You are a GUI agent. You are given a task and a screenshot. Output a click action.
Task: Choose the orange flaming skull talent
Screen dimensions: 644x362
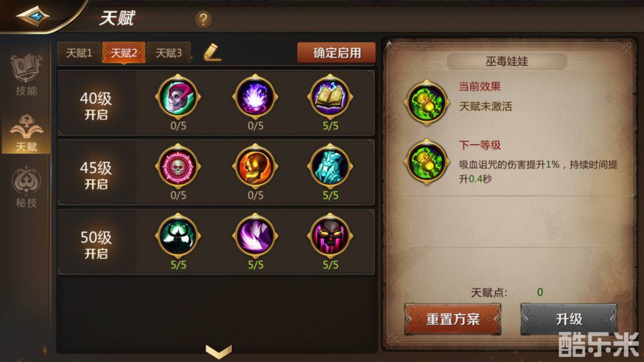(256, 167)
